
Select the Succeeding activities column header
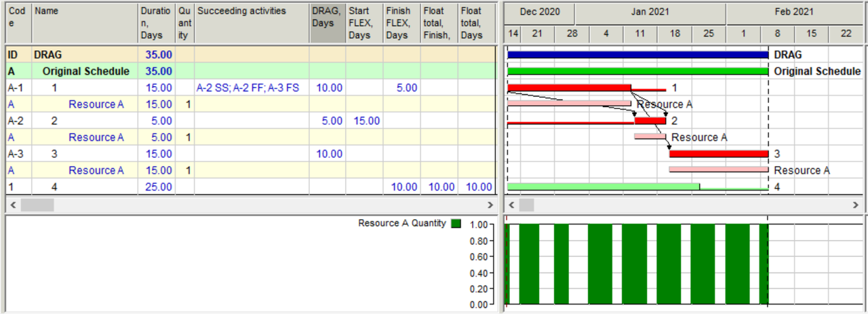tap(252, 22)
